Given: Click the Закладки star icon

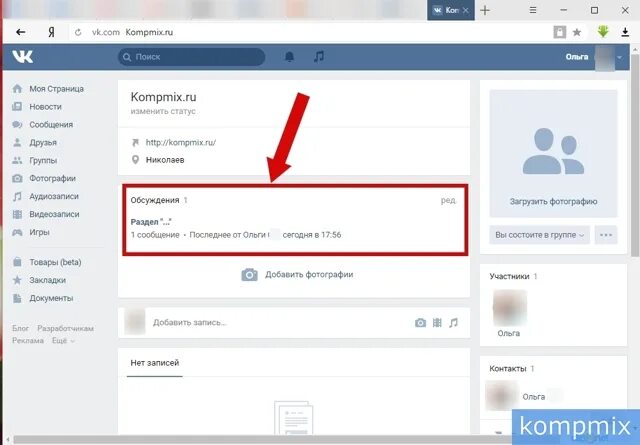Looking at the screenshot, I should coord(17,280).
